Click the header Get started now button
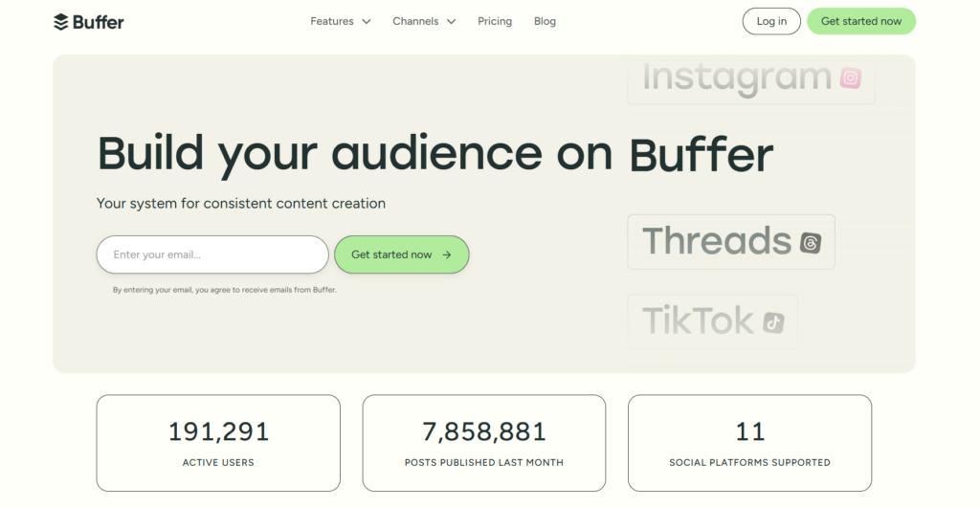The width and height of the screenshot is (980, 507). 860,21
